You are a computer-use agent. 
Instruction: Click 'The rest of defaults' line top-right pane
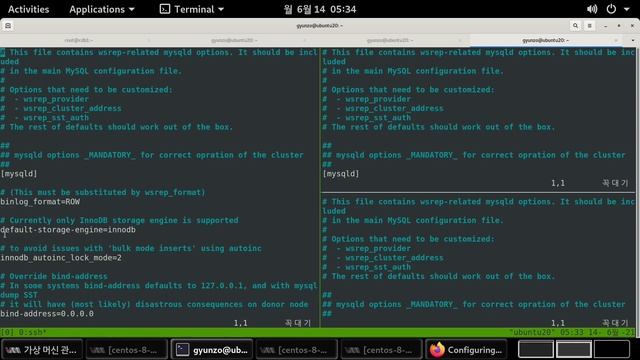pos(439,127)
